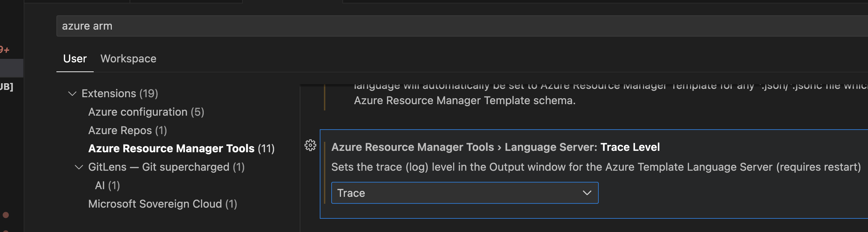Switch to the User settings tab

75,59
